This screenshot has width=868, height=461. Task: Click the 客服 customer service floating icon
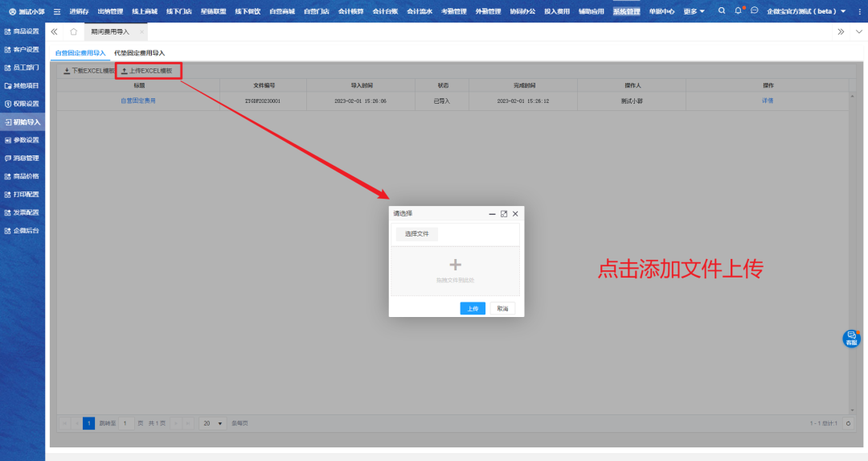click(851, 339)
